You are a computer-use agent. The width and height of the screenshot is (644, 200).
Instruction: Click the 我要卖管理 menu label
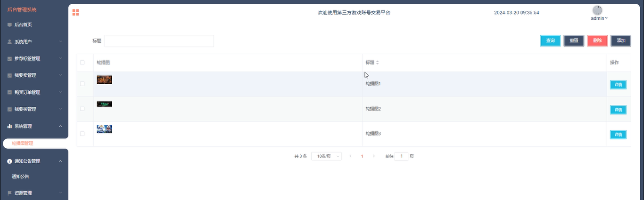point(25,75)
